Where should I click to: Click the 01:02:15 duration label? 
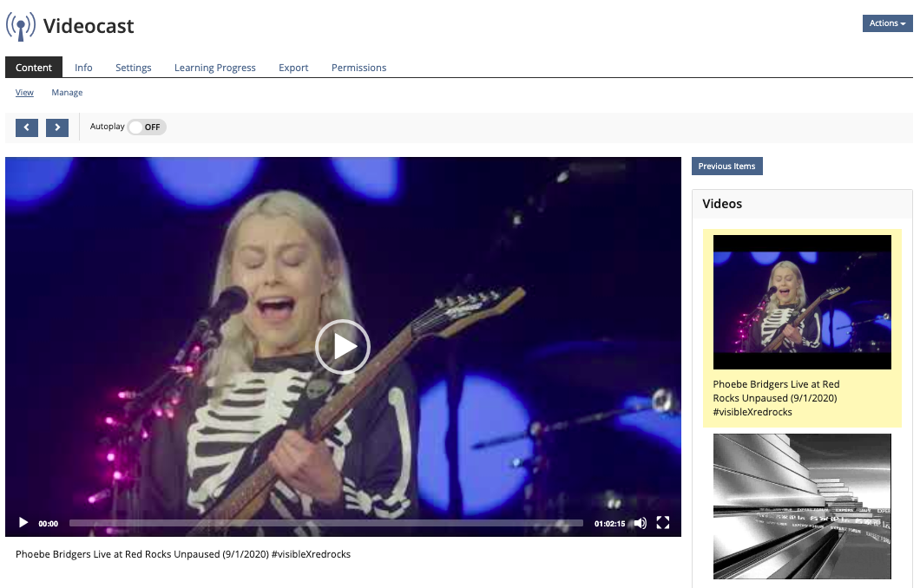609,524
